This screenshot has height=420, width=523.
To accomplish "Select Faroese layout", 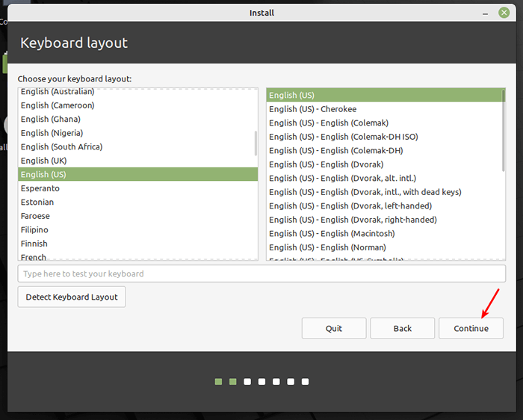I will [x=137, y=216].
